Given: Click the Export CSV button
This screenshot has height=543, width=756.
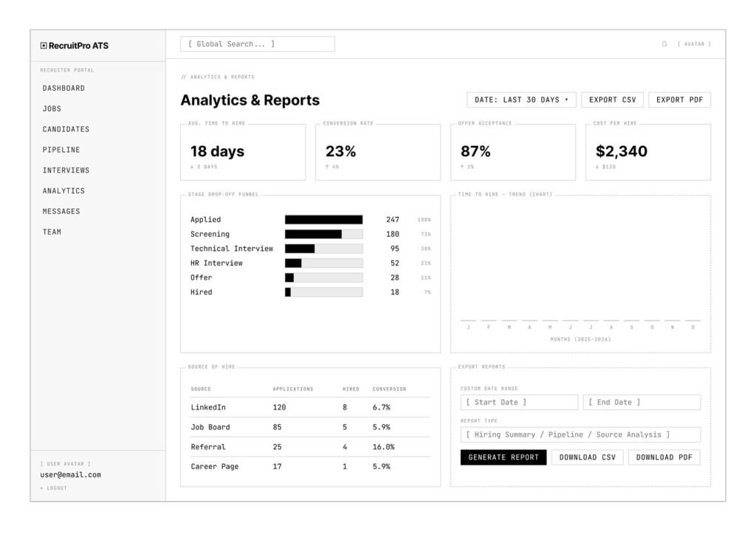Looking at the screenshot, I should 612,99.
